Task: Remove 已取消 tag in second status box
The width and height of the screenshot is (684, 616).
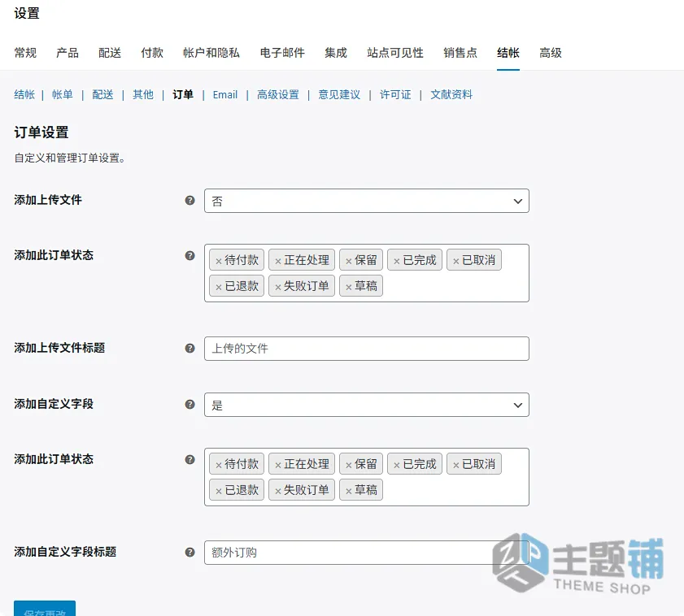Action: (x=455, y=465)
